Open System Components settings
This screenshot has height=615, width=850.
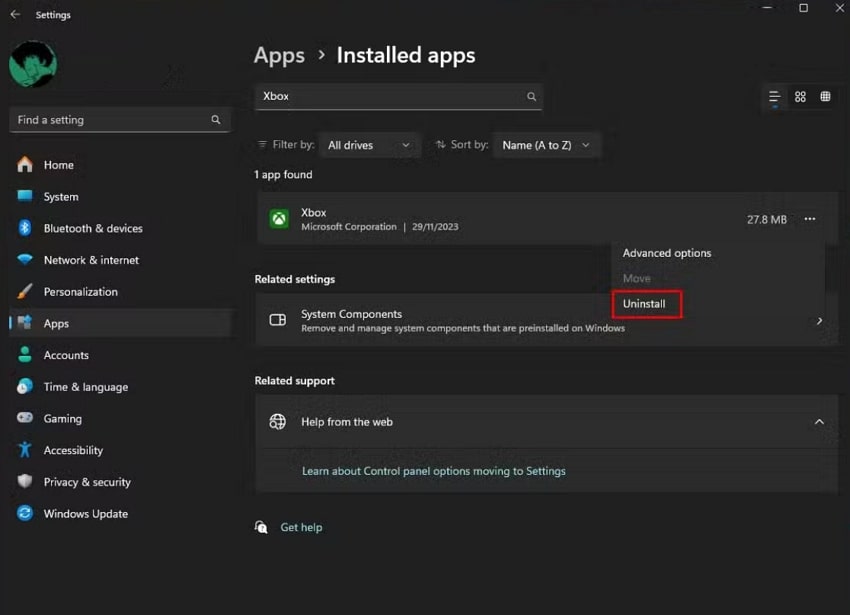coord(546,321)
